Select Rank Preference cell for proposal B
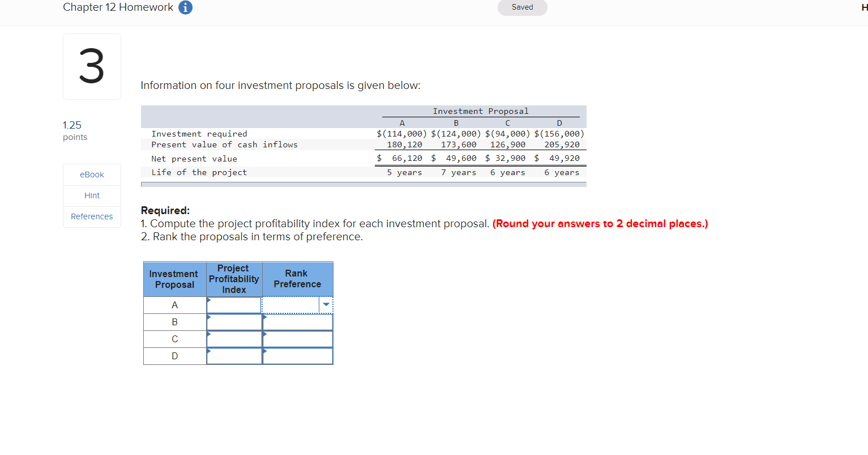The image size is (868, 455). click(298, 322)
